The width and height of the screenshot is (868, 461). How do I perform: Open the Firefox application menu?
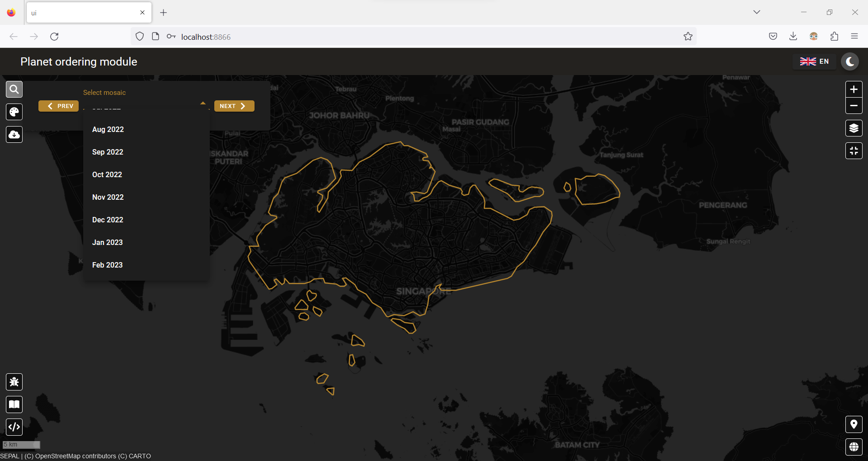[x=854, y=37]
